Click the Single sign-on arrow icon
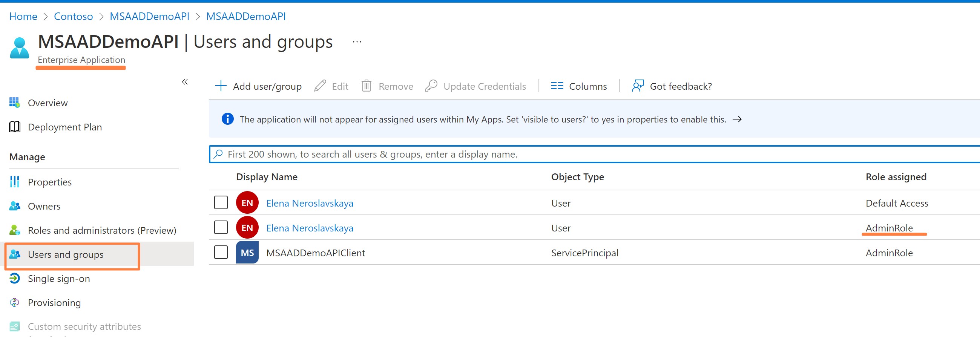Viewport: 980px width, 337px height. pos(14,279)
